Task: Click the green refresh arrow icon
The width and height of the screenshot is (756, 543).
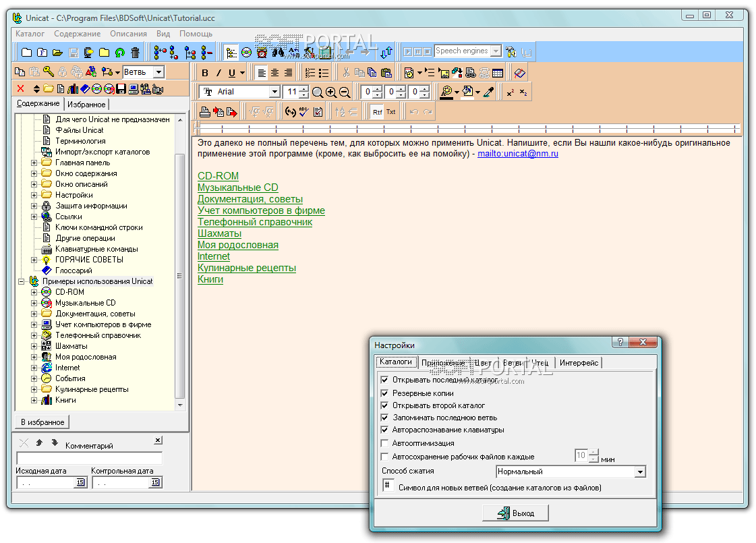Action: pos(120,52)
